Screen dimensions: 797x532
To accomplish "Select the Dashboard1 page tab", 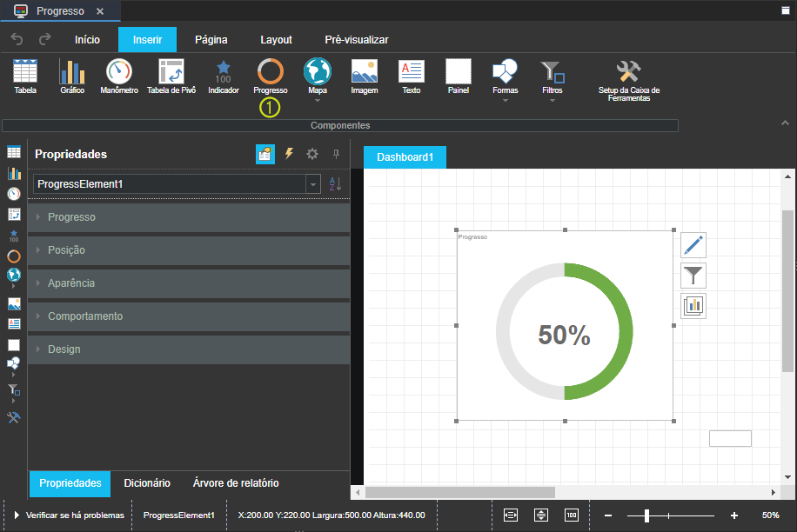I will (x=405, y=156).
